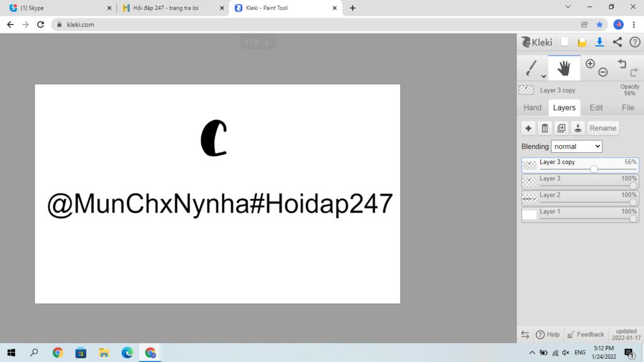Open taskbar search
This screenshot has height=362, width=644.
pos(34,353)
